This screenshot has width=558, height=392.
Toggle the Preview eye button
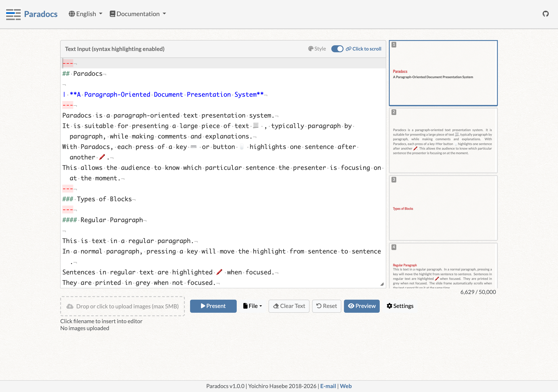tap(361, 306)
